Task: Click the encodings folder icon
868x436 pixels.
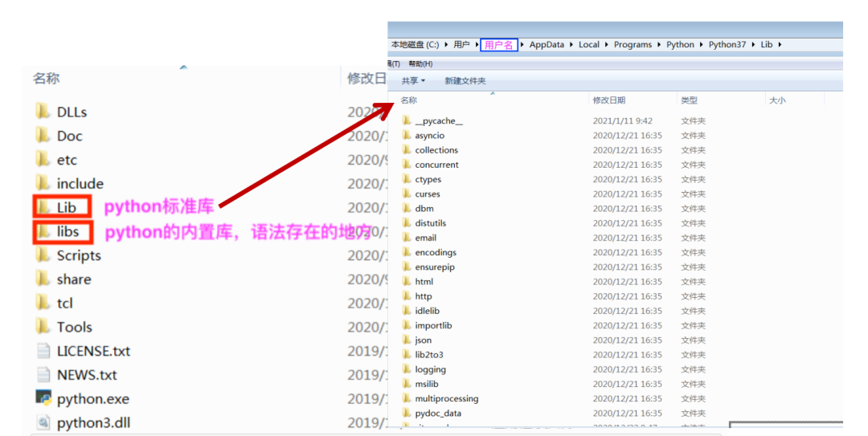Action: pyautogui.click(x=407, y=252)
